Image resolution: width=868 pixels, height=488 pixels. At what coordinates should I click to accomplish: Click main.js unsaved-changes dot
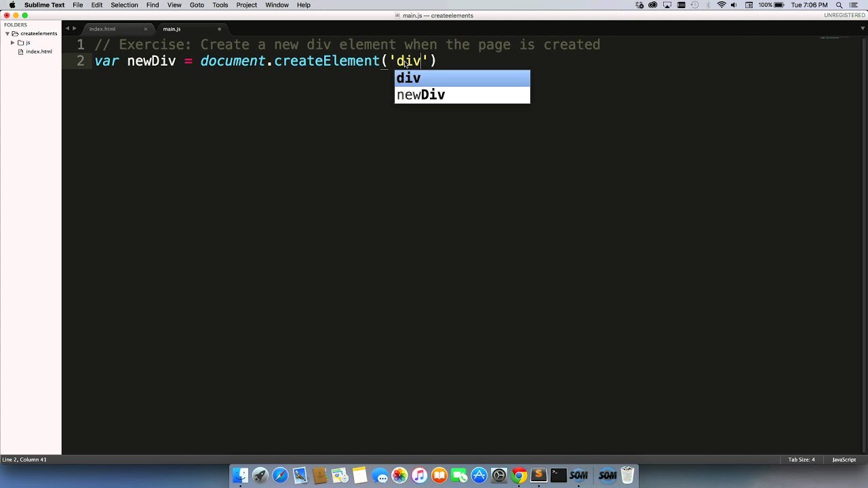coord(219,29)
